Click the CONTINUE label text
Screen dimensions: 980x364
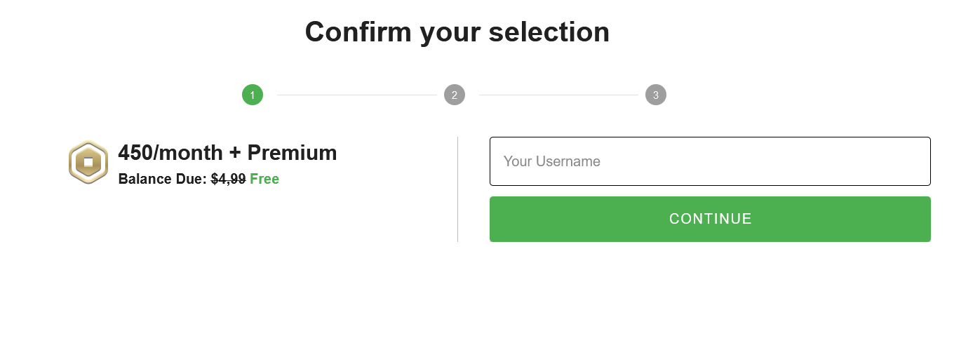point(711,219)
